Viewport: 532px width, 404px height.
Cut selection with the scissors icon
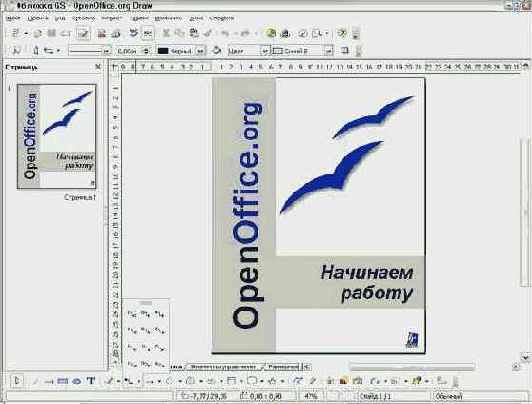click(x=166, y=33)
